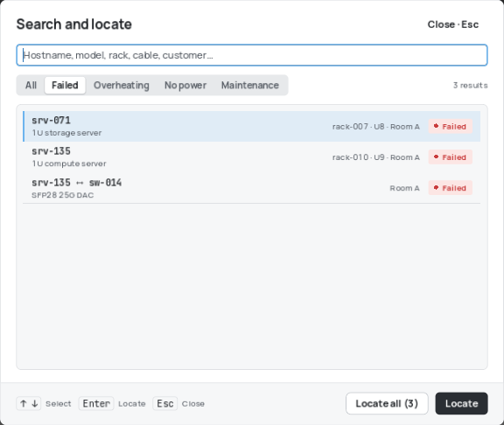Select the srv-071 storage server result
504x425 pixels.
(252, 126)
